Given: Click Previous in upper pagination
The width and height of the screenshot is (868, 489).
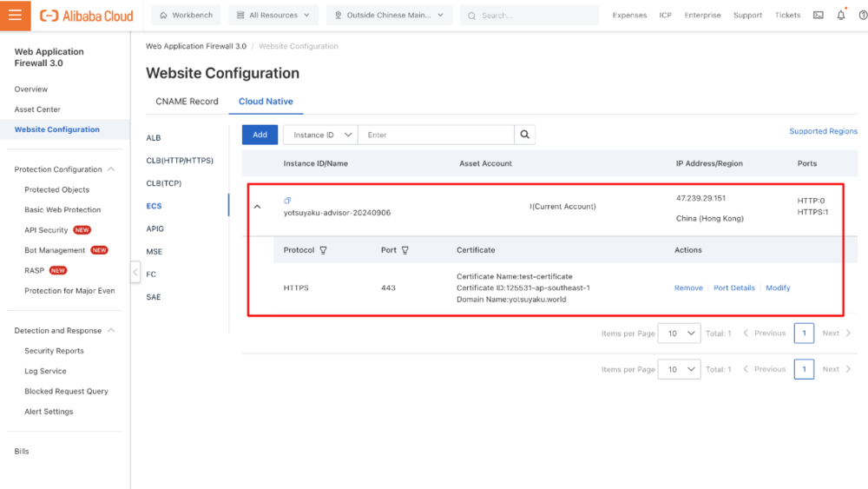Looking at the screenshot, I should [x=765, y=334].
